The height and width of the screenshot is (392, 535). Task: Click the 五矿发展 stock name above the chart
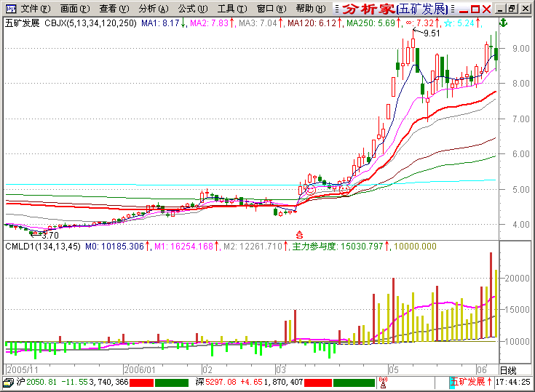22,23
